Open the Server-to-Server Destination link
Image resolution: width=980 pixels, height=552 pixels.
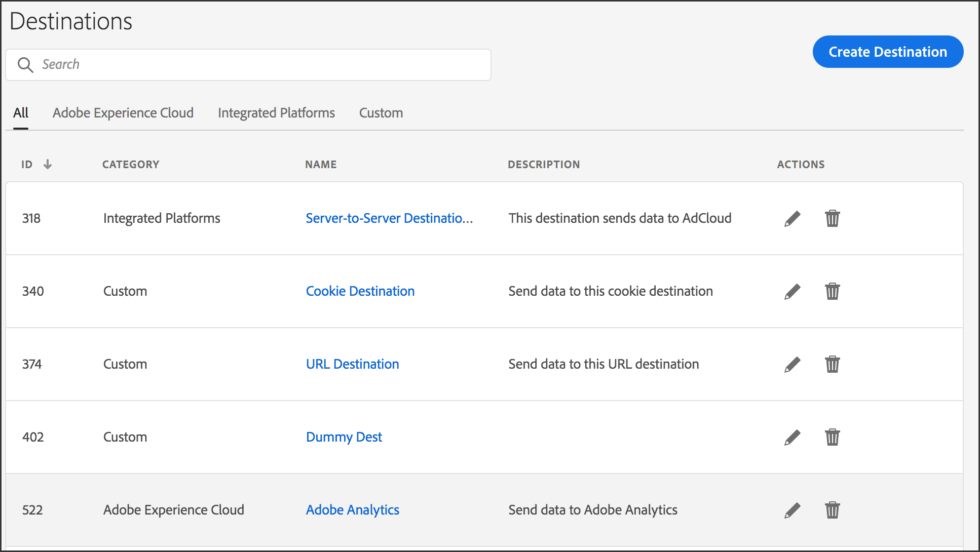[x=389, y=218]
